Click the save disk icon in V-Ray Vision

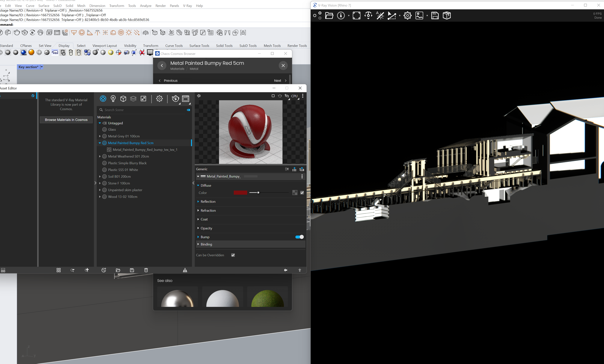(x=435, y=15)
